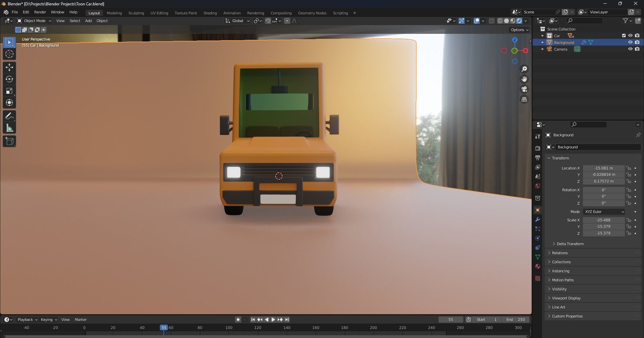Screen dimensions: 644x338
Task: Open the Modifier Properties tab (wrench icon)
Action: (537, 219)
